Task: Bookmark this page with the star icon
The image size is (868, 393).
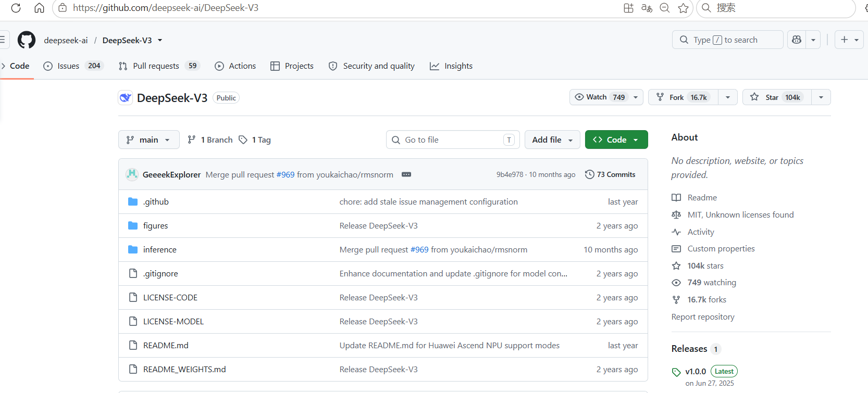Action: tap(683, 8)
